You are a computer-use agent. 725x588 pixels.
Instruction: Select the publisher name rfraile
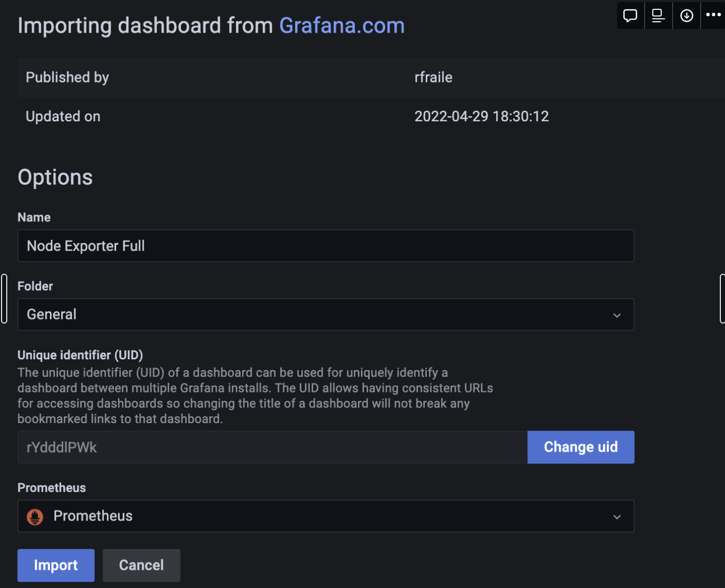[x=434, y=77]
